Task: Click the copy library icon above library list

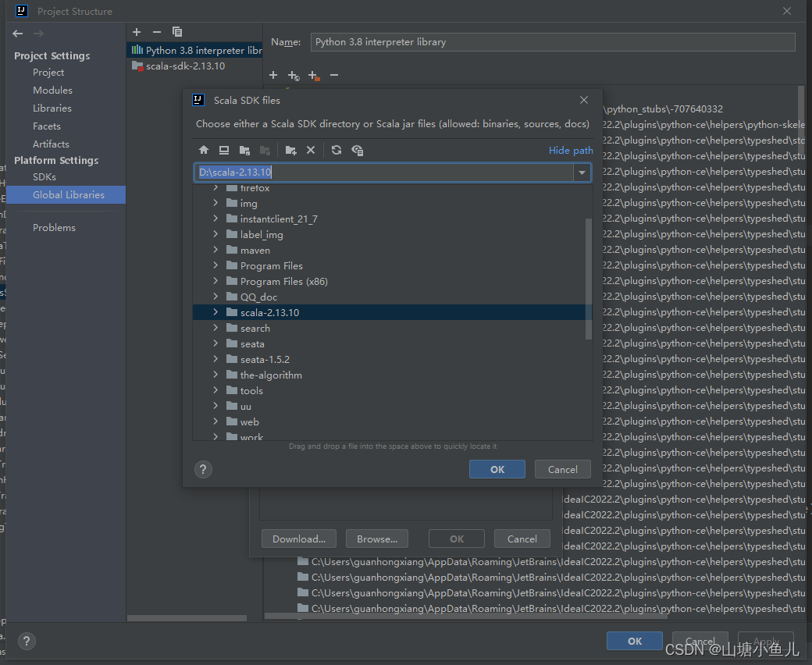Action: tap(177, 32)
